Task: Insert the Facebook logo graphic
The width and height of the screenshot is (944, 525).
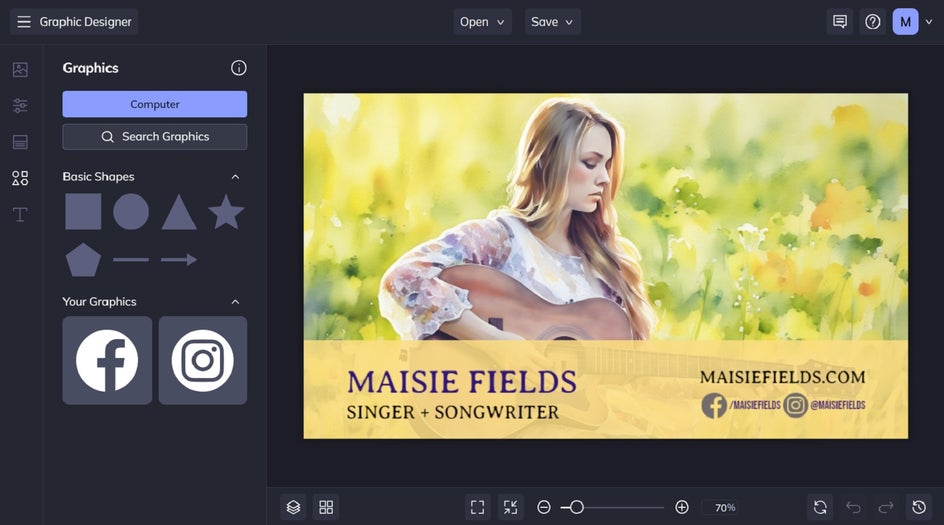Action: tap(107, 360)
